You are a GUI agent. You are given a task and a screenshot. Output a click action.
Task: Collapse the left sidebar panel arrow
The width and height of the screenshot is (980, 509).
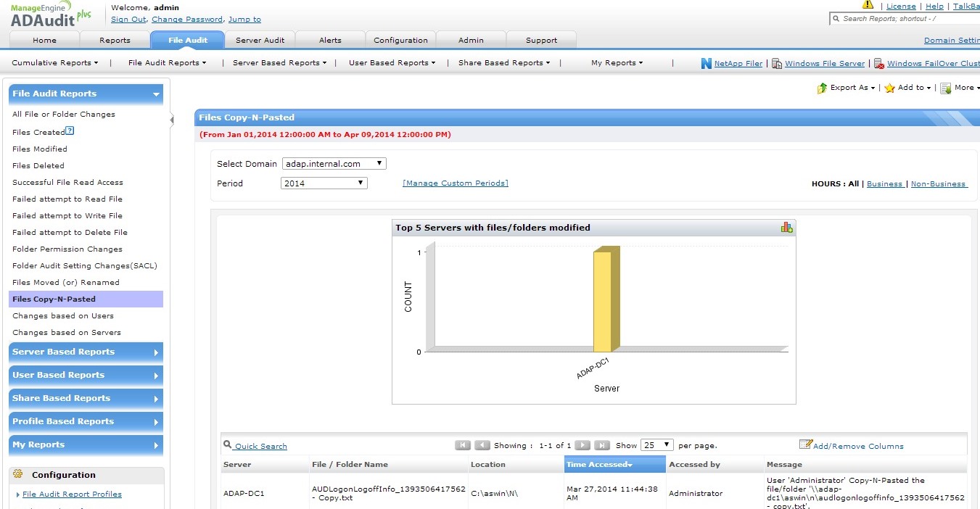(x=172, y=120)
